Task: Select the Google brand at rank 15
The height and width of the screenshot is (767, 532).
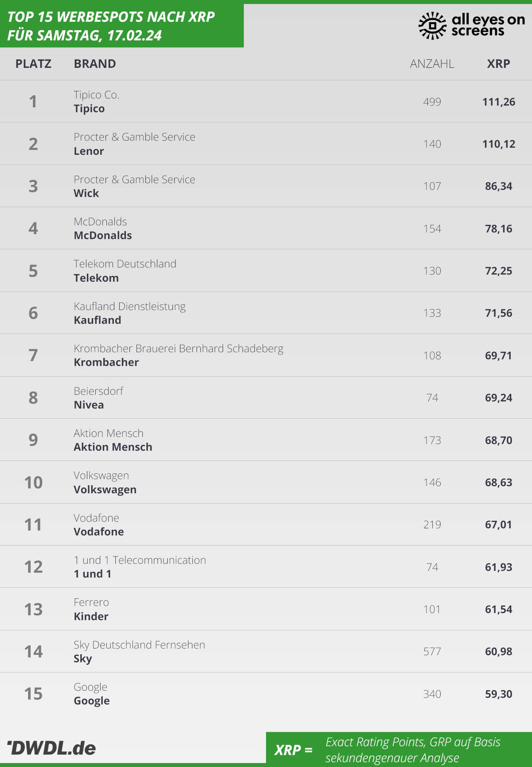Action: (x=92, y=701)
